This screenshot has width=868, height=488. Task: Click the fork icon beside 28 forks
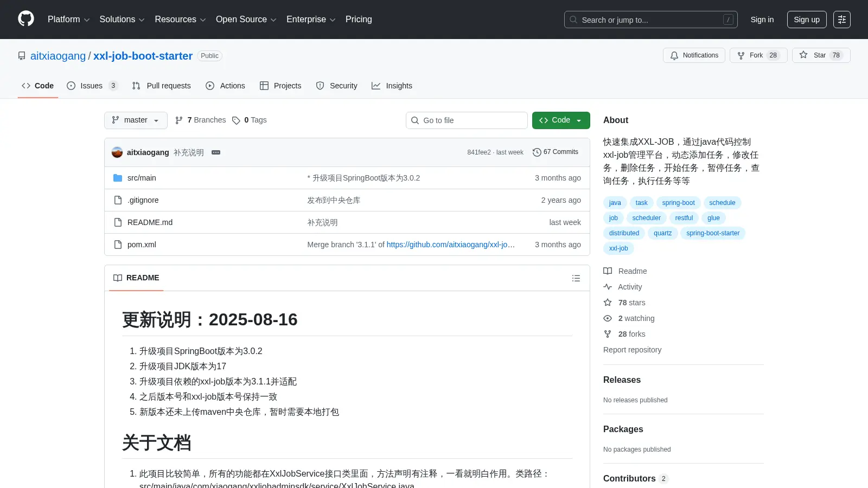(608, 334)
